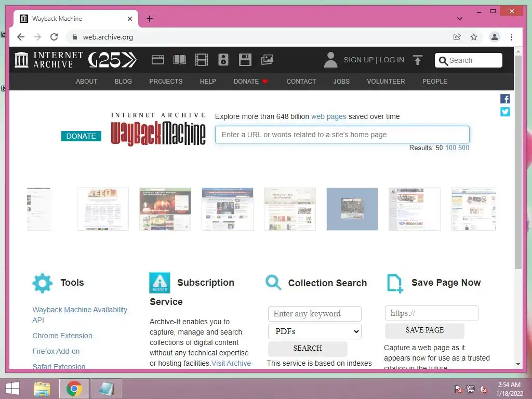The image size is (532, 399).
Task: Open the PROJECTS menu item
Action: (166, 82)
